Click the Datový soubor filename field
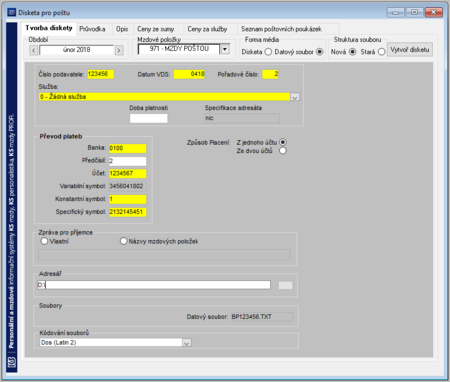 click(262, 317)
